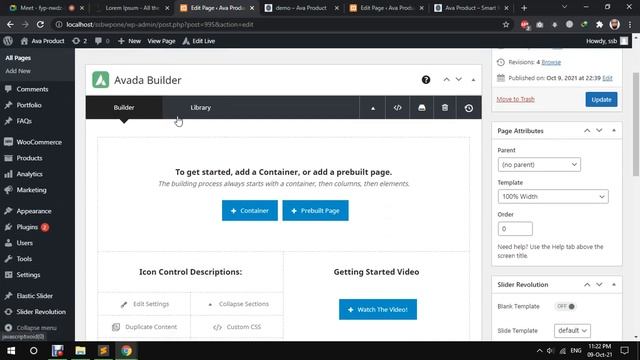This screenshot has width=640, height=360.
Task: Toggle Slider Revolution panel collapse triangle
Action: tap(614, 284)
